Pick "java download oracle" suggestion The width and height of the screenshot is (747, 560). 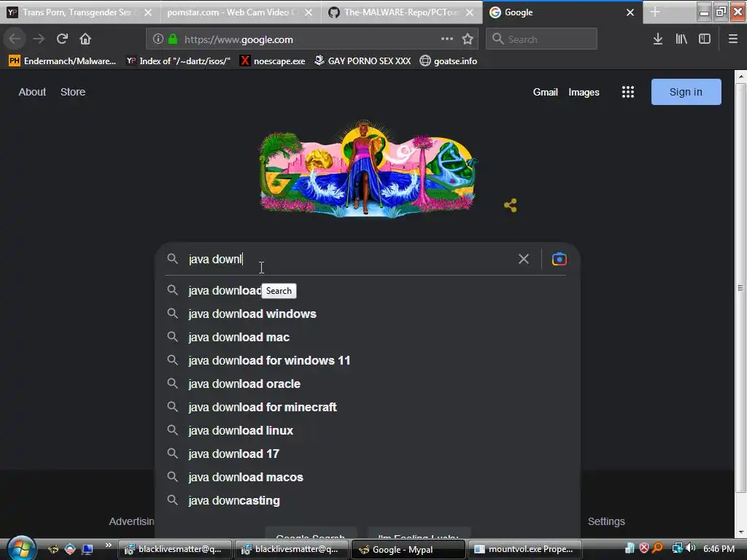point(367,384)
